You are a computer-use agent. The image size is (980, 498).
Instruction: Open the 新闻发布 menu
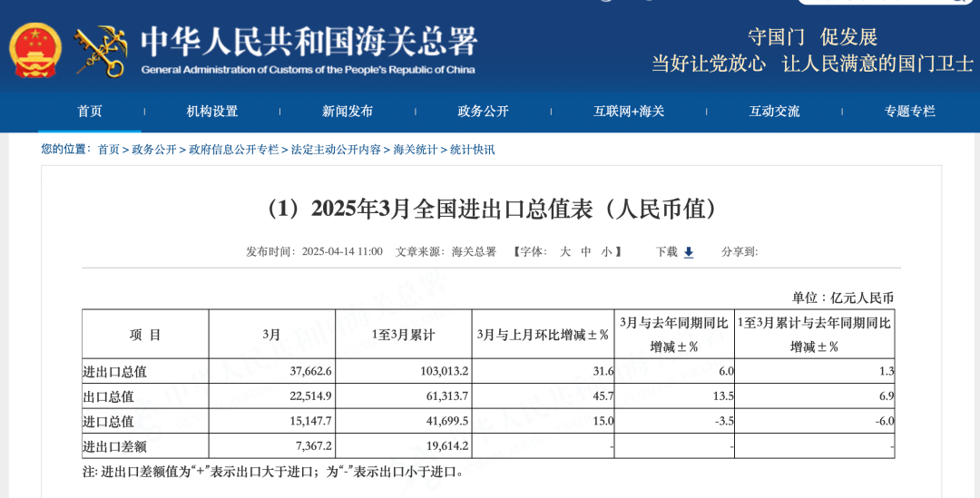347,112
